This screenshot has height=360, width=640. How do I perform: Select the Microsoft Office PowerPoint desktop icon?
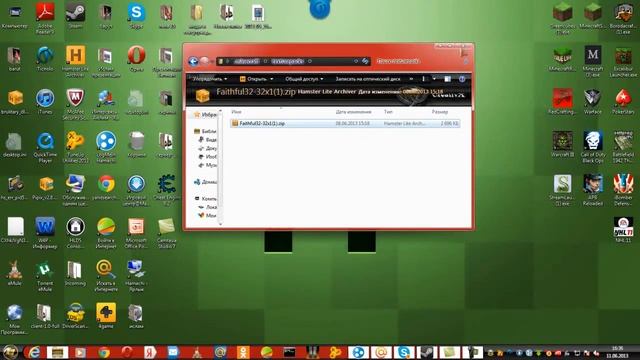(136, 233)
